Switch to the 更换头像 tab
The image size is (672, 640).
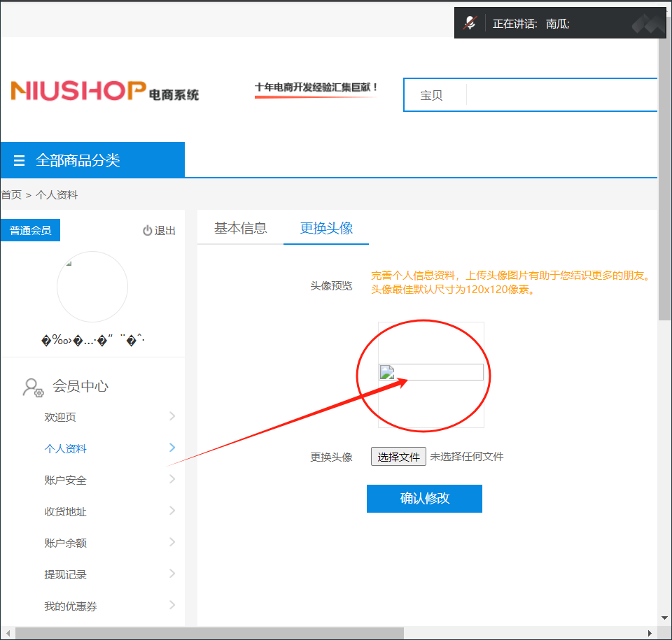(326, 228)
